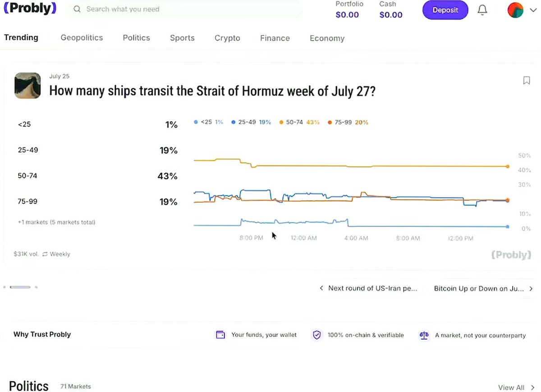Click the shield on-chain verifiable icon
The image size is (541, 392).
pyautogui.click(x=317, y=335)
